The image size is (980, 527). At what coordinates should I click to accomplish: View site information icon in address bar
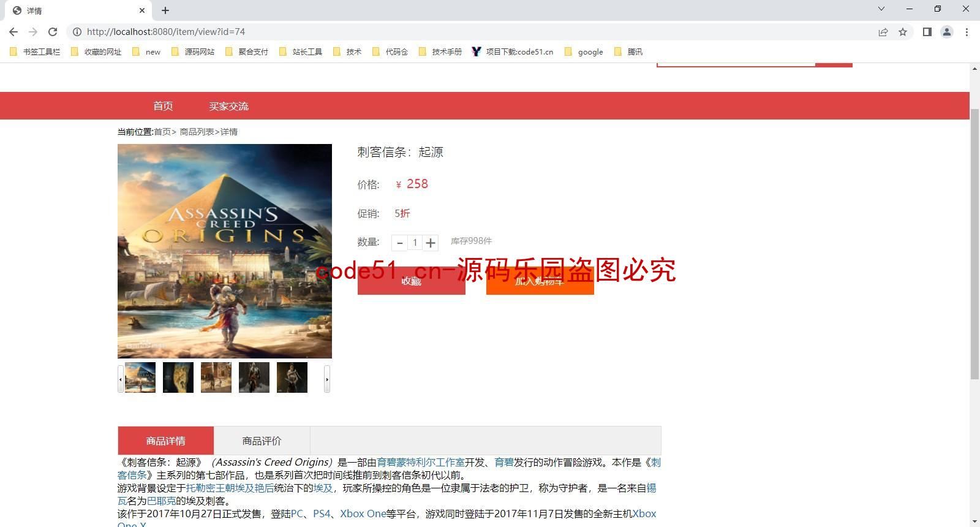(x=77, y=32)
